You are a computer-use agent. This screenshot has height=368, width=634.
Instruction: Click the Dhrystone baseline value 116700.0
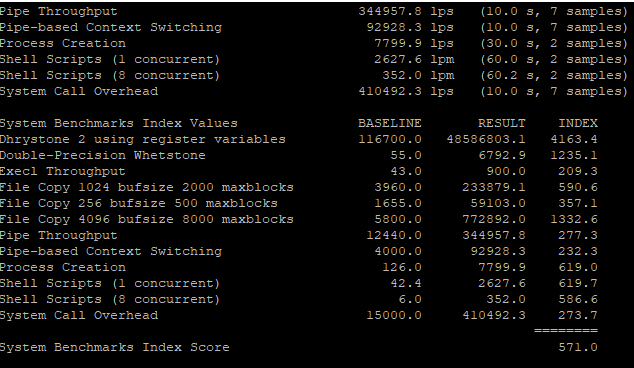390,140
